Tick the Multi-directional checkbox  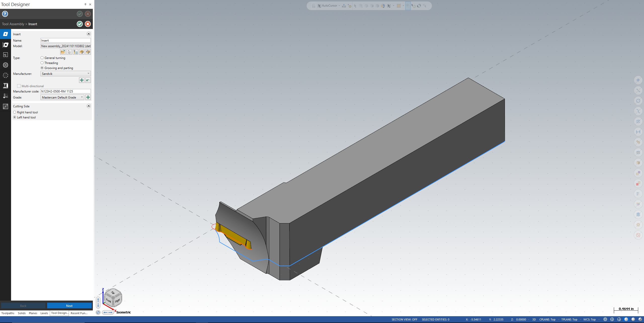coord(19,86)
